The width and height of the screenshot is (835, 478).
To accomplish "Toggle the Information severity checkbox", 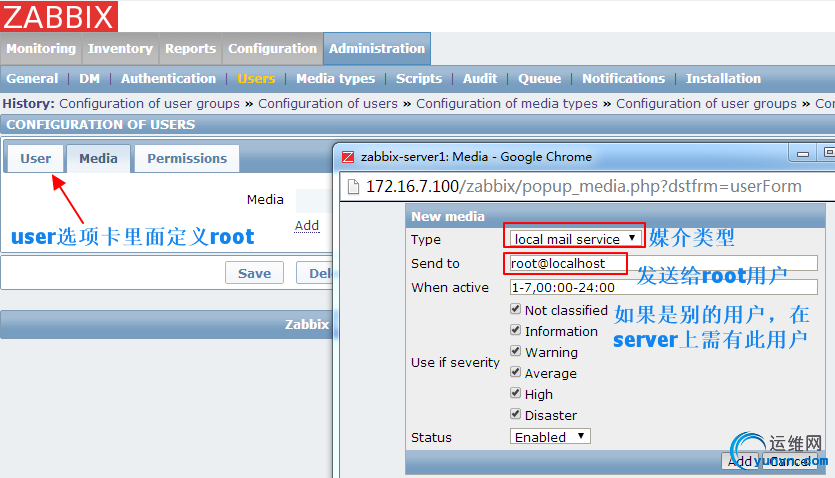I will [x=515, y=329].
